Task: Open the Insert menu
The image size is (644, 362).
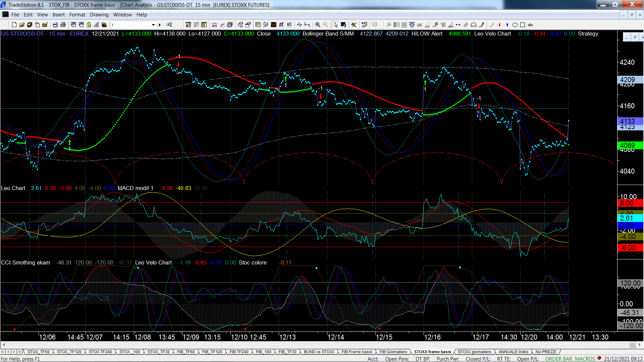Action: 58,15
